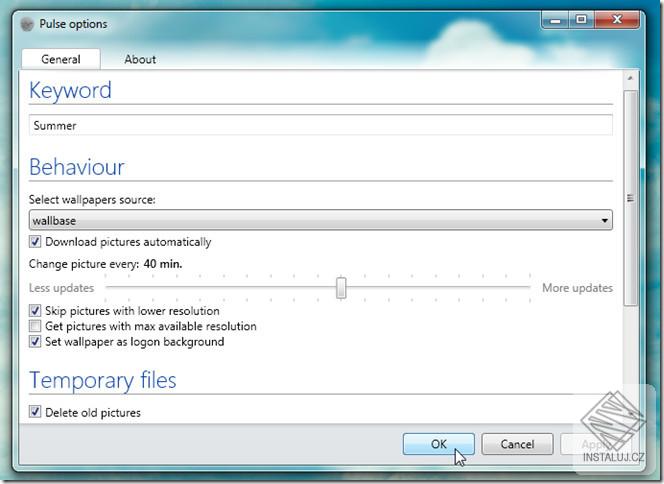This screenshot has height=484, width=664.
Task: Click the More updates label
Action: (577, 288)
